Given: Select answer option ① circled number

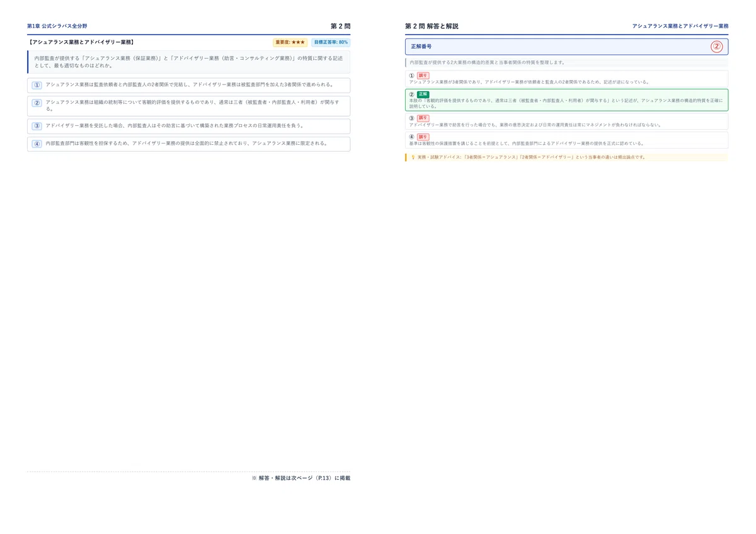Looking at the screenshot, I should coord(37,85).
